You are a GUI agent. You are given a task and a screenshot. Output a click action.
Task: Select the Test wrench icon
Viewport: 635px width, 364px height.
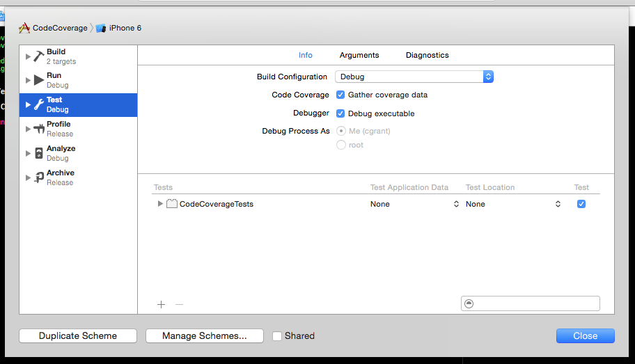39,104
